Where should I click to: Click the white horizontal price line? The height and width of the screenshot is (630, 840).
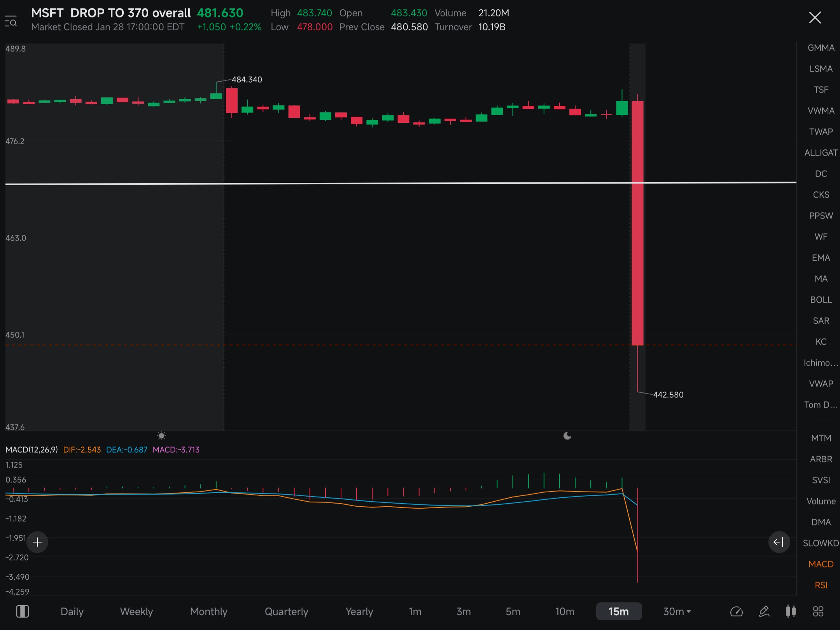pyautogui.click(x=401, y=183)
